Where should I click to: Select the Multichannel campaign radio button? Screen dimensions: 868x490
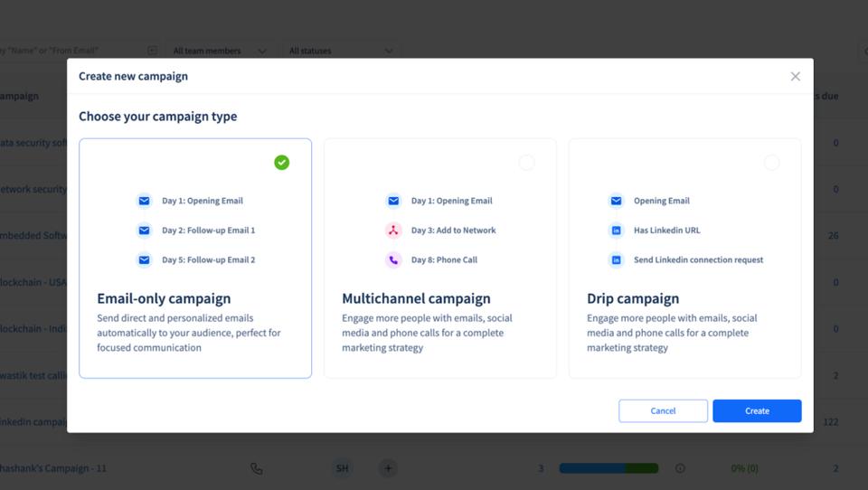coord(526,162)
